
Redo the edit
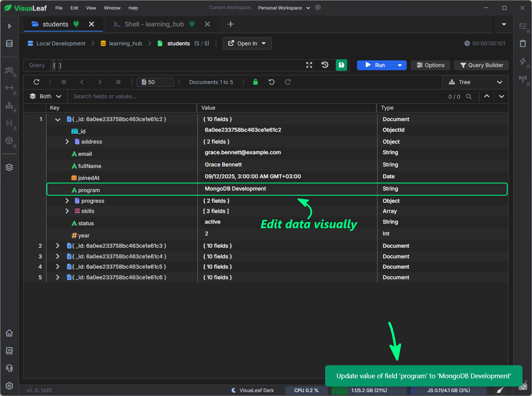click(x=288, y=82)
